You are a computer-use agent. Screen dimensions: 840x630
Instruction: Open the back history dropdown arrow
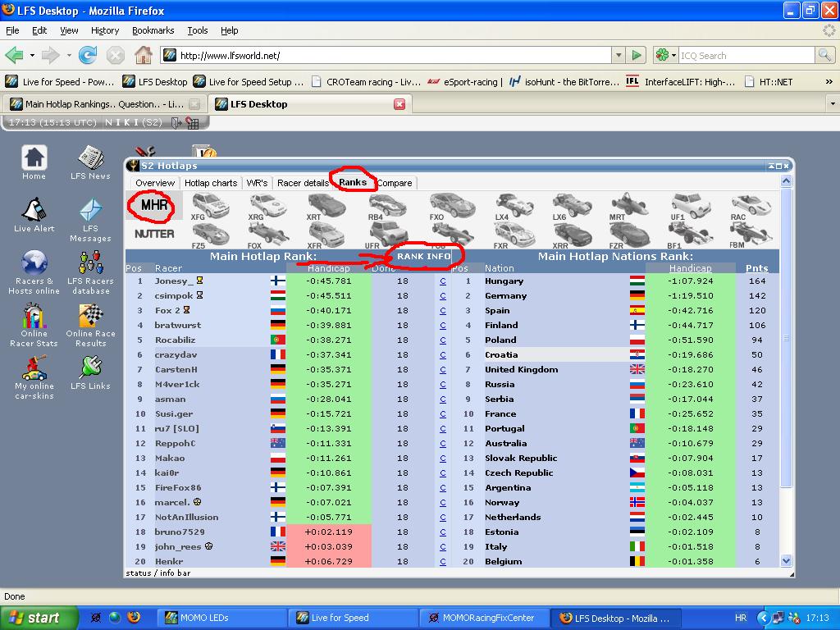click(32, 55)
